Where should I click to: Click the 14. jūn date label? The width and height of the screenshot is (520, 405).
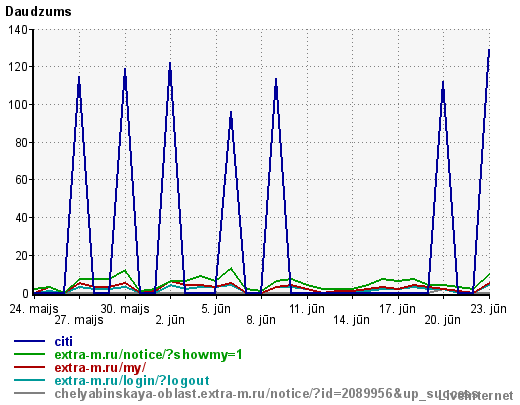coord(352,320)
